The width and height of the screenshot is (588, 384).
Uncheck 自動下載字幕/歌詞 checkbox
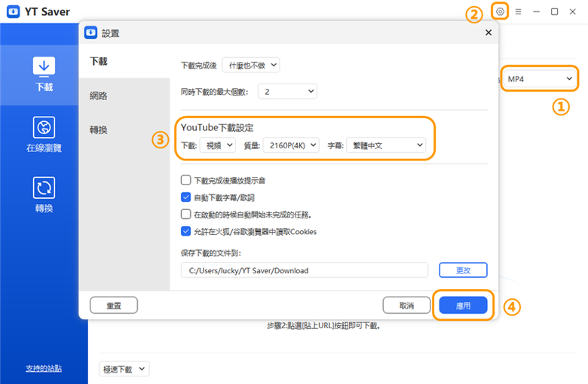pos(185,197)
